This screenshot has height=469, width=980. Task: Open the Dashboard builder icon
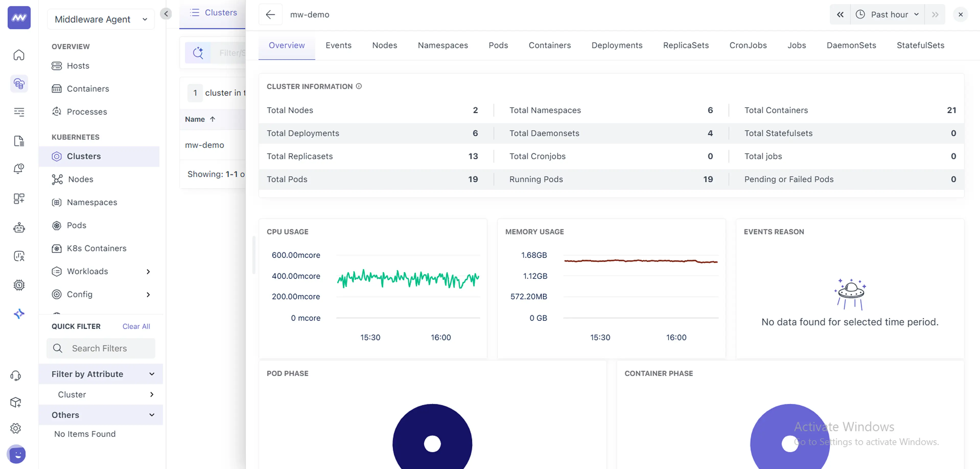(19, 198)
